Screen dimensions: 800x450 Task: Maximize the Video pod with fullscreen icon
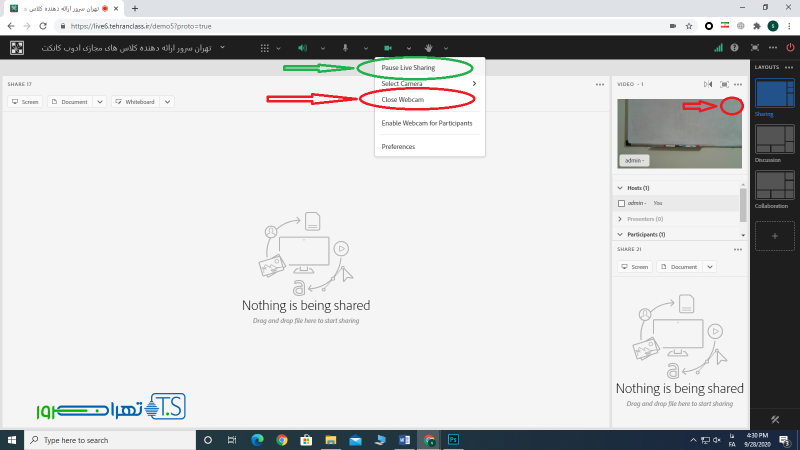coord(724,84)
